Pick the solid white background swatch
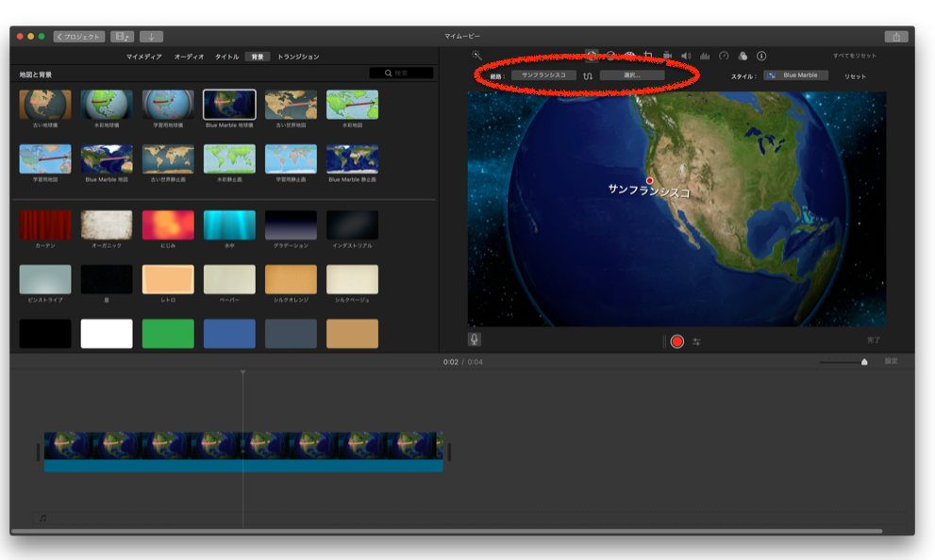This screenshot has width=935, height=560. point(107,334)
